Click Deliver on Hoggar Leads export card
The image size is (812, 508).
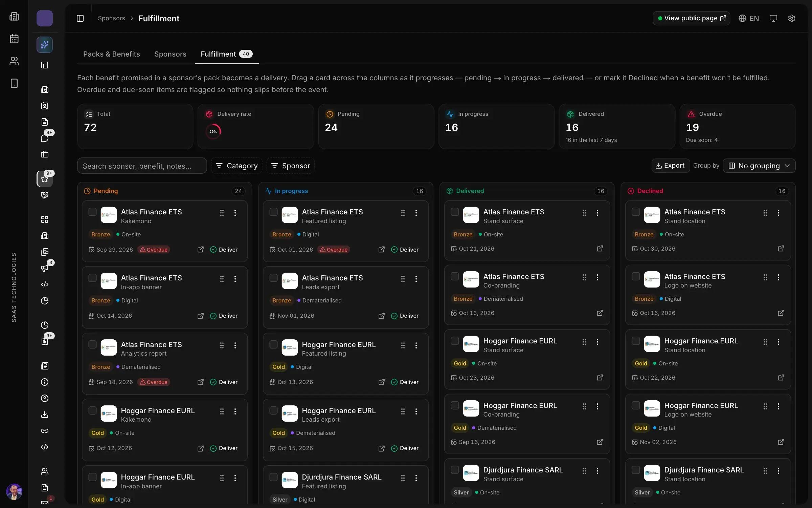pyautogui.click(x=405, y=448)
